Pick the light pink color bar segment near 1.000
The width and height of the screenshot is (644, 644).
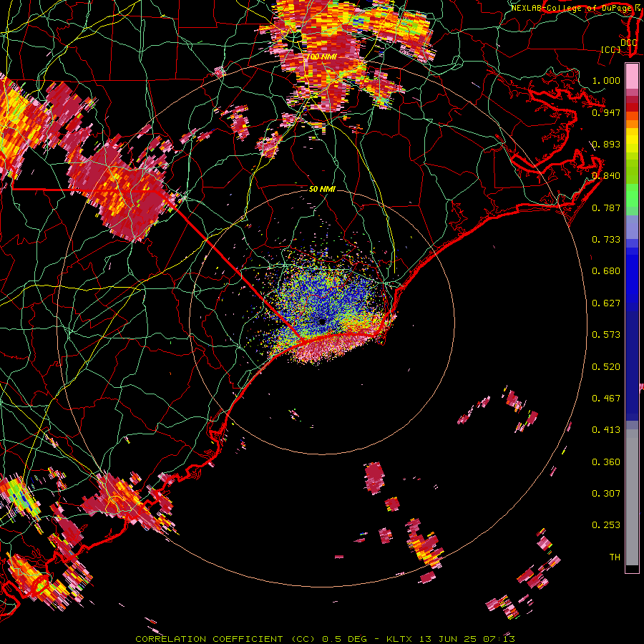pyautogui.click(x=632, y=77)
